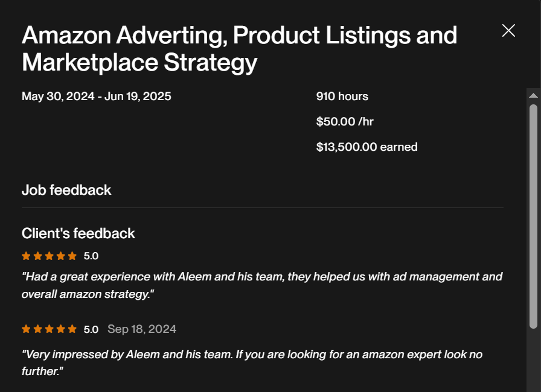Click the Job feedback section heading
541x392 pixels.
click(x=66, y=190)
